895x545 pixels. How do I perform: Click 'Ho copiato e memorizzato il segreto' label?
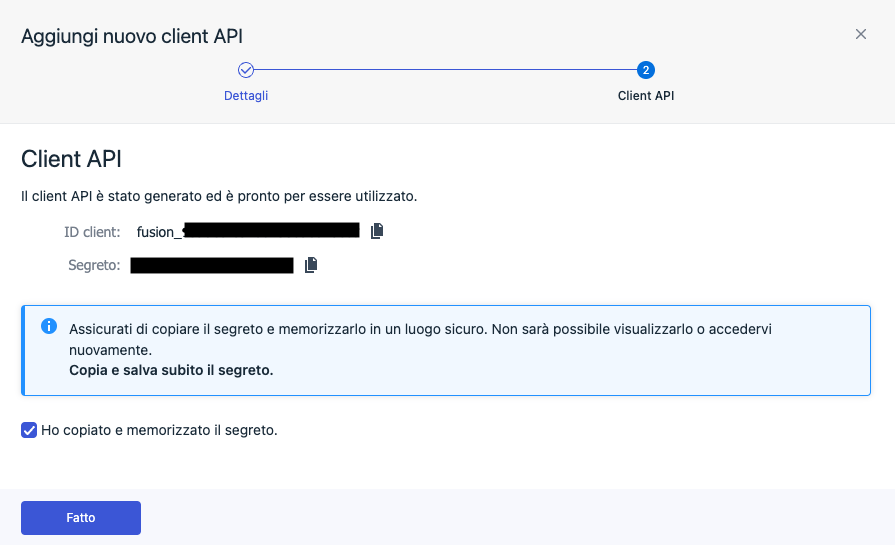tap(159, 430)
